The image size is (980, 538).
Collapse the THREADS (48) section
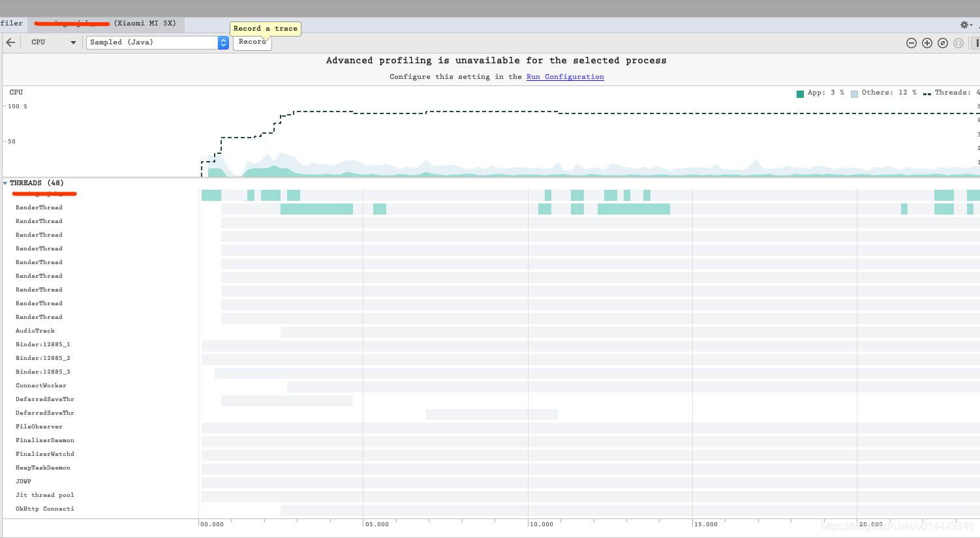5,183
